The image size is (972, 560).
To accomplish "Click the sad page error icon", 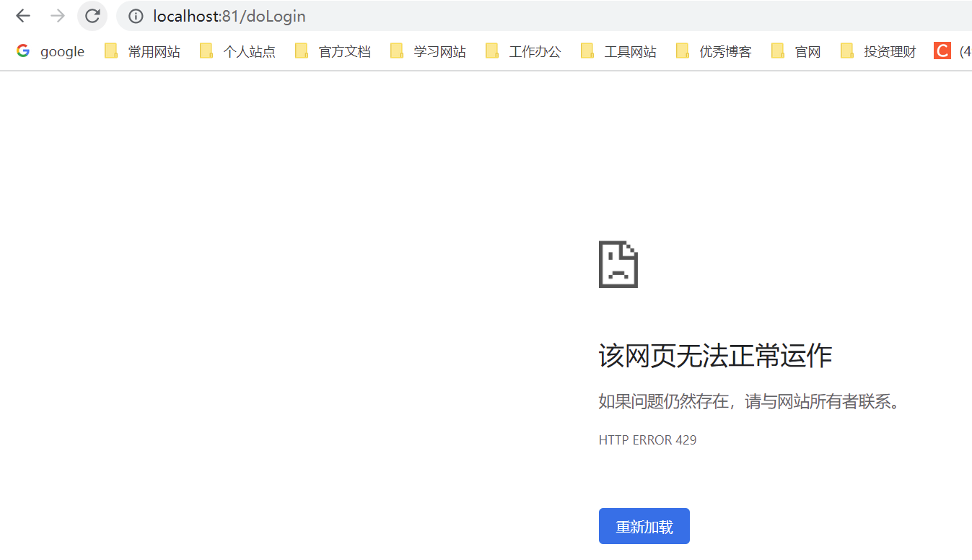I will click(x=618, y=264).
